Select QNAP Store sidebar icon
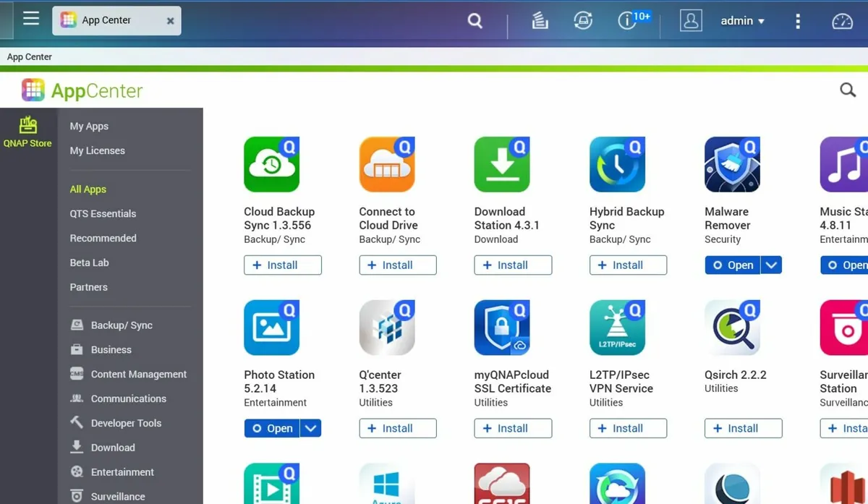 point(27,131)
